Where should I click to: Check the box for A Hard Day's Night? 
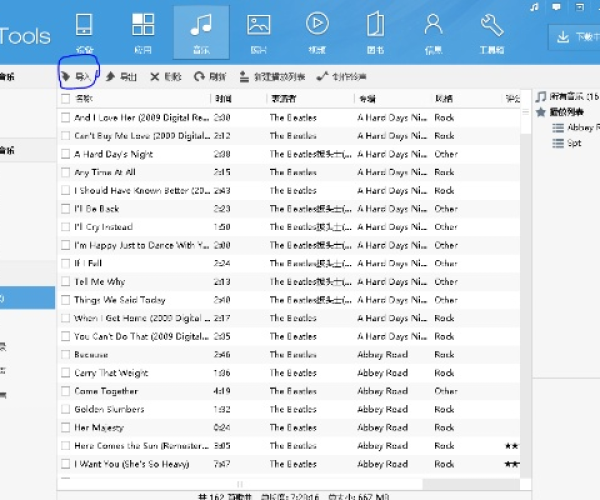(65, 154)
